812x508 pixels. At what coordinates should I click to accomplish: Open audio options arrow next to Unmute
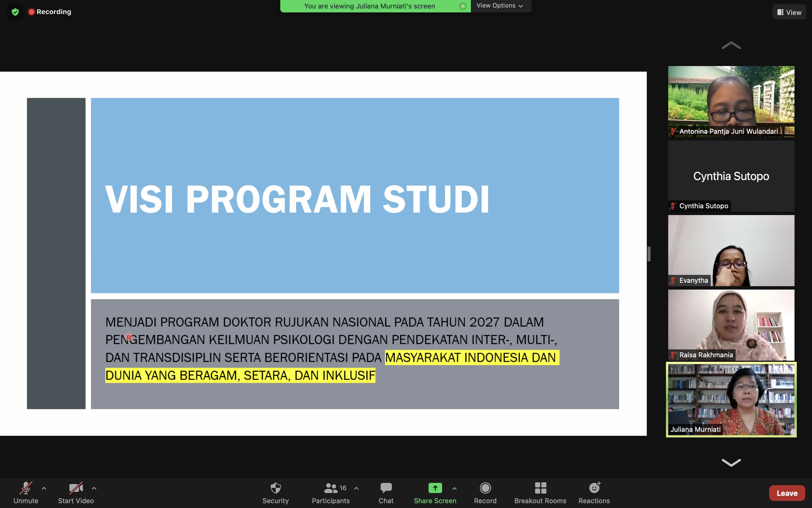(44, 488)
